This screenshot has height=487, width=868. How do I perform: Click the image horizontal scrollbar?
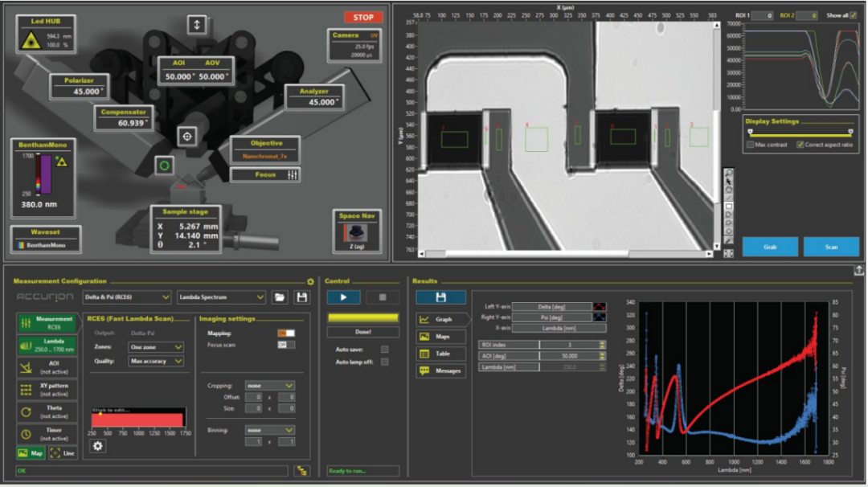[x=565, y=254]
